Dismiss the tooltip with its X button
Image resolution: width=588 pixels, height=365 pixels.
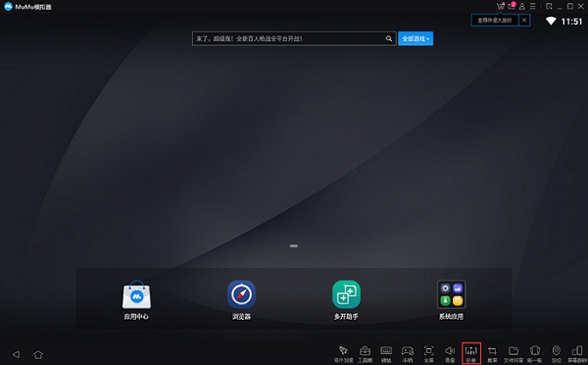tap(524, 21)
